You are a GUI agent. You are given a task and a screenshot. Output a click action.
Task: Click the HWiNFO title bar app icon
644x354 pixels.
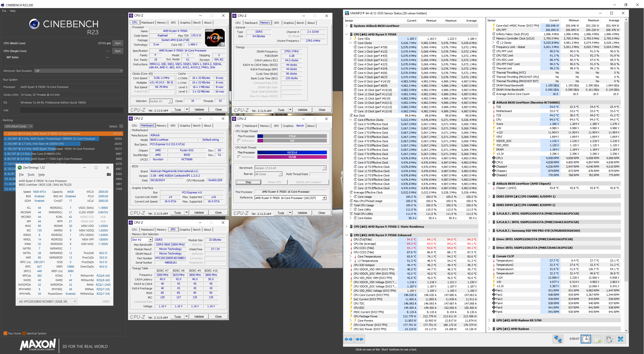click(347, 13)
